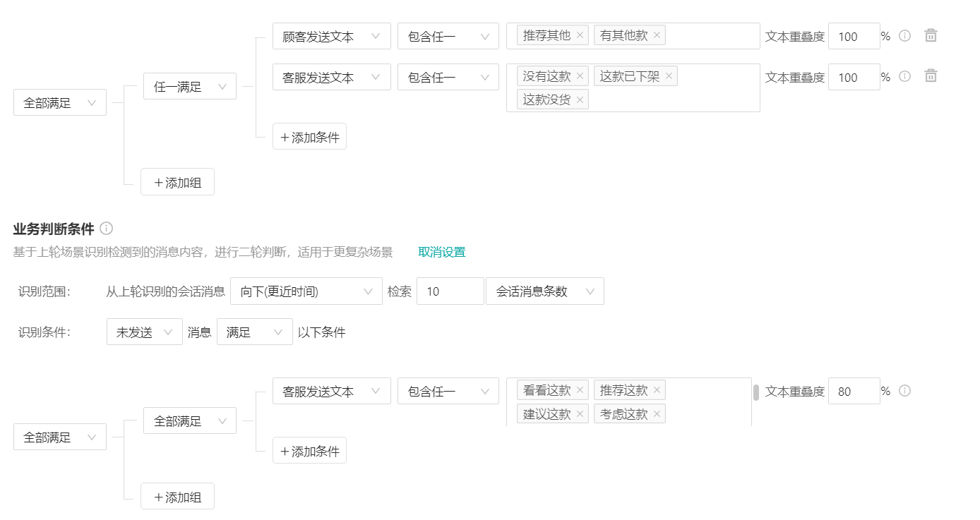
Task: Open the bottom-left outer 全部满足 dropdown
Action: [x=60, y=437]
